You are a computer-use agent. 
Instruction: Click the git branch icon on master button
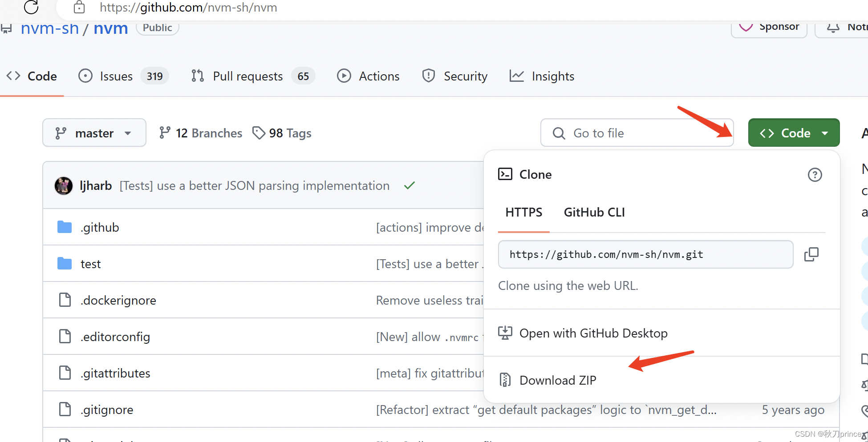[61, 133]
